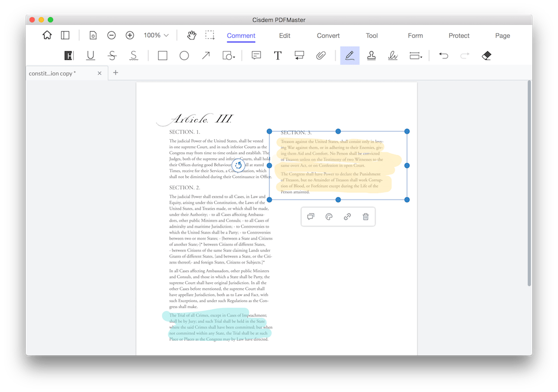Toggle the Hand pan tool
This screenshot has height=392, width=558.
(192, 35)
